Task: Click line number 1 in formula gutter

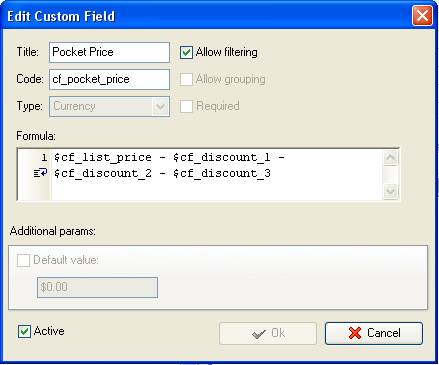Action: (44, 157)
